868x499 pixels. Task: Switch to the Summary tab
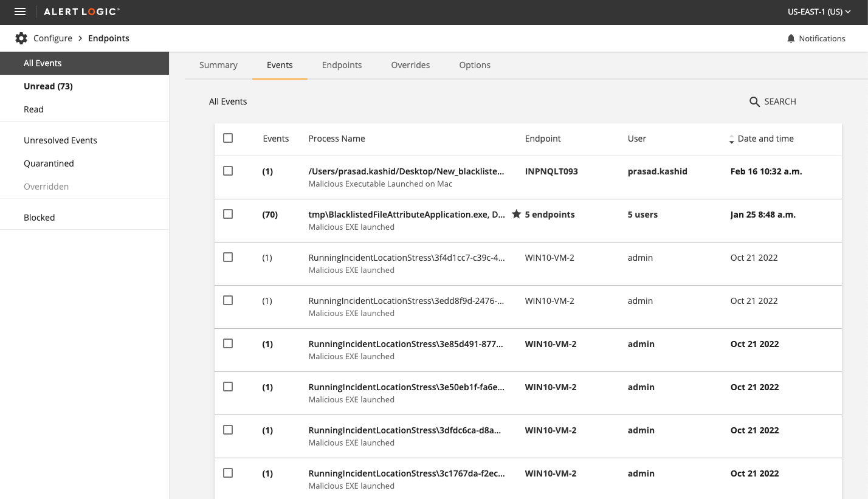point(218,65)
